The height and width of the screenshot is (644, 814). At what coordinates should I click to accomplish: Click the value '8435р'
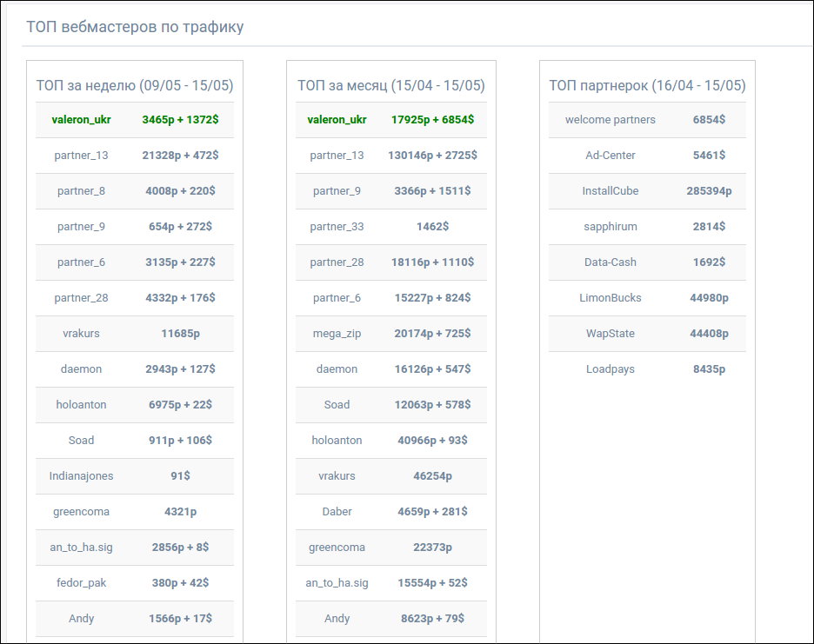click(x=709, y=369)
